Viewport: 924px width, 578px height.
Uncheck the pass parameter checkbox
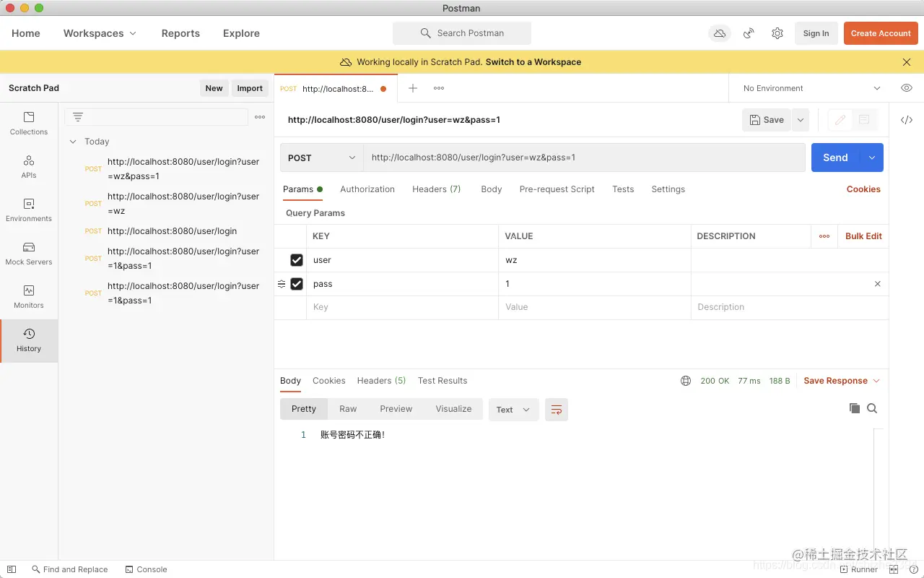tap(297, 284)
